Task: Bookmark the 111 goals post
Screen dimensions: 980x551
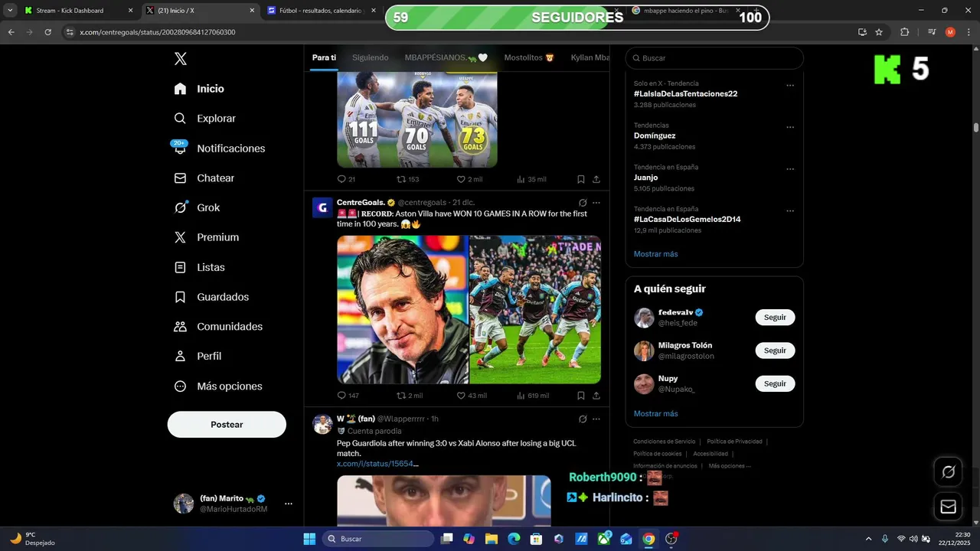Action: [581, 179]
